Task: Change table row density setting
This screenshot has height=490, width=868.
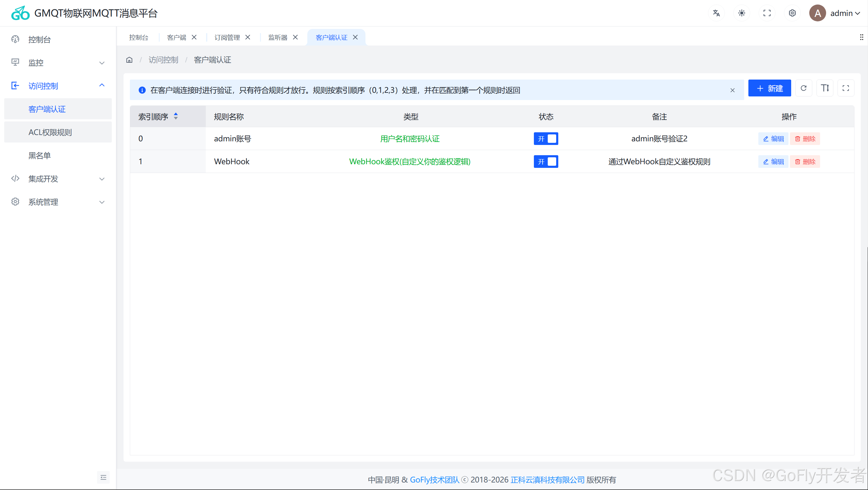Action: [x=825, y=88]
